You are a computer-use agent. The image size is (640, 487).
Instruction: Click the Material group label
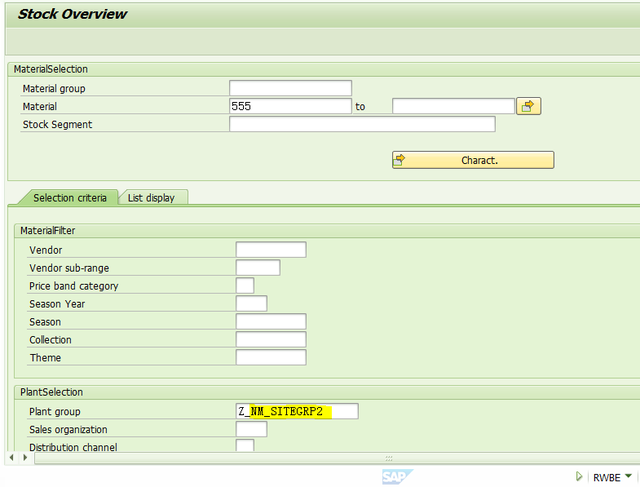point(54,89)
